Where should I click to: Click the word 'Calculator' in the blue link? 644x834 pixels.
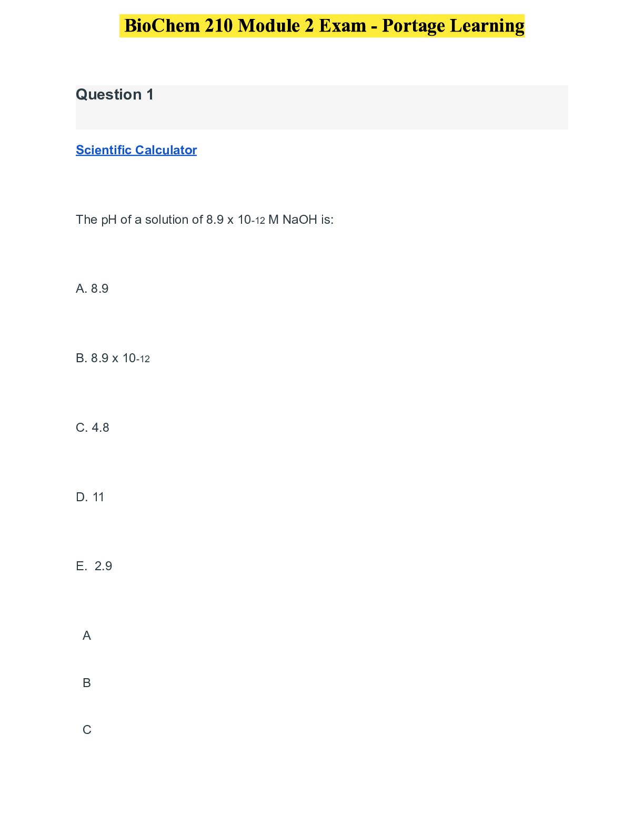(x=166, y=150)
